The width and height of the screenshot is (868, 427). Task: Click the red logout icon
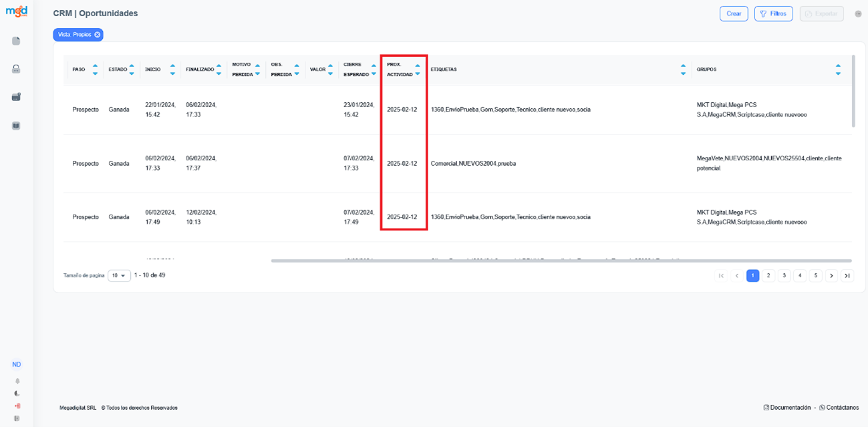click(x=17, y=406)
